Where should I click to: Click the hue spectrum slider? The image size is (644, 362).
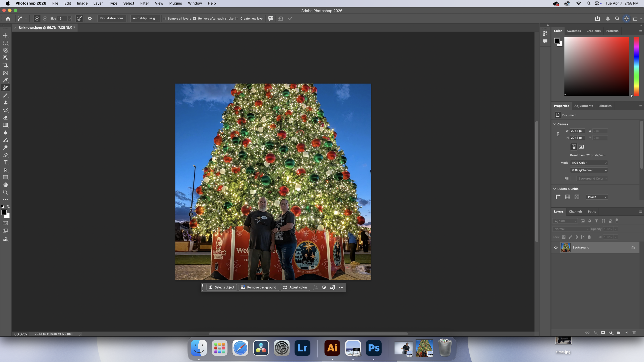coord(636,66)
